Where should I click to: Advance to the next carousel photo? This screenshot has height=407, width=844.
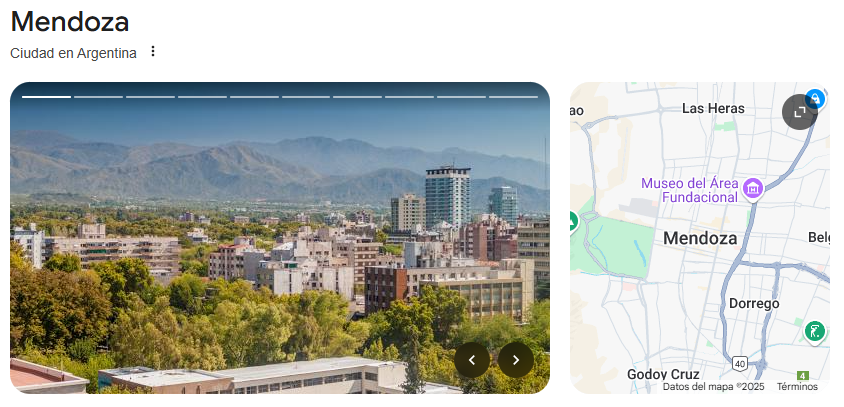tap(516, 360)
